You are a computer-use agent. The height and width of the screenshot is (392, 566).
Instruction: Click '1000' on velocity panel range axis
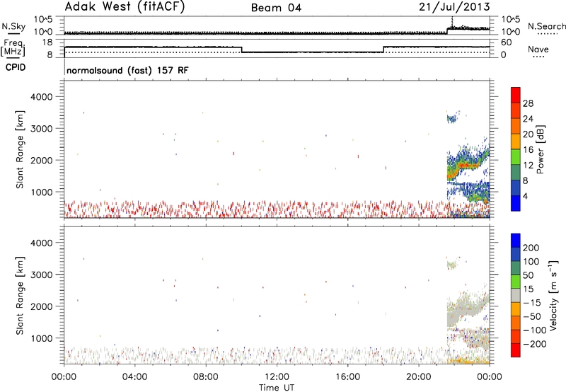click(x=42, y=338)
